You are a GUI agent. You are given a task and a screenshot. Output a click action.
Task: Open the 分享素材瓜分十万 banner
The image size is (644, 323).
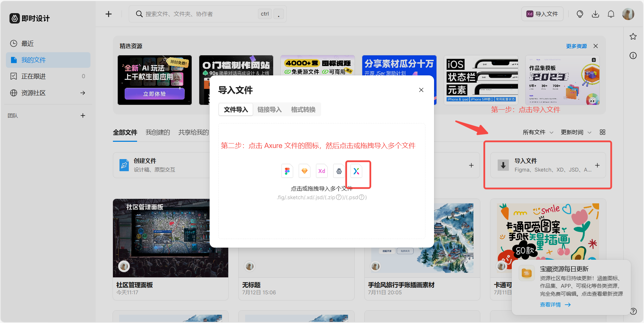click(x=399, y=66)
